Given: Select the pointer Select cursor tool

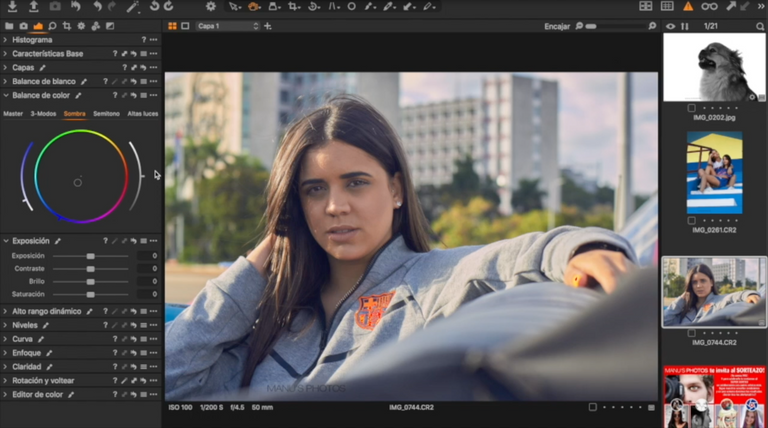Looking at the screenshot, I should (x=235, y=6).
